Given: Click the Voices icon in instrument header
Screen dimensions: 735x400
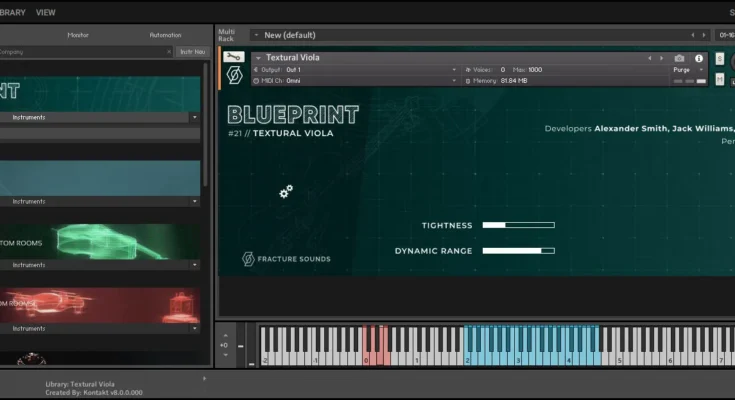Looking at the screenshot, I should 468,70.
